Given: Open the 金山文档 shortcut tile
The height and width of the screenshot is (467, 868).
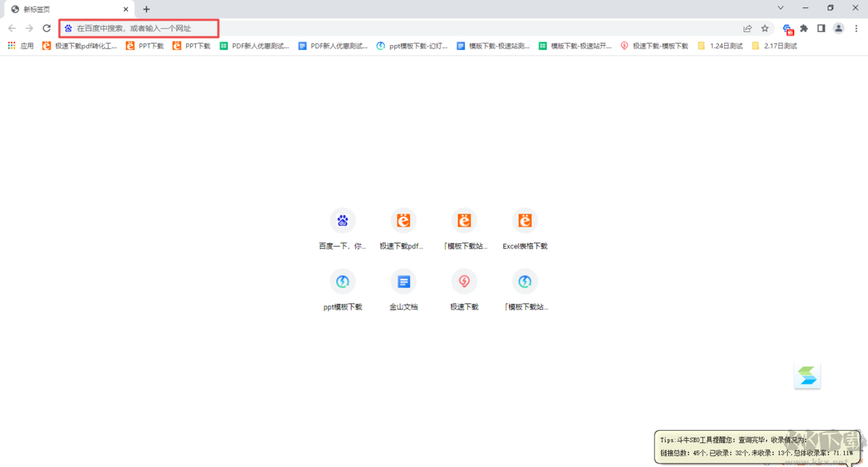Looking at the screenshot, I should 404,290.
